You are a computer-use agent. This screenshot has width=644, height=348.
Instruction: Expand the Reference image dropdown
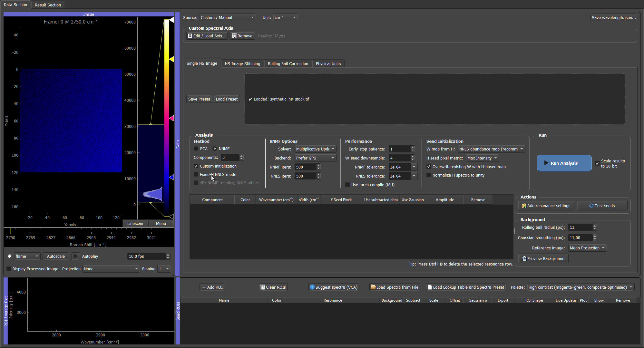tap(587, 248)
